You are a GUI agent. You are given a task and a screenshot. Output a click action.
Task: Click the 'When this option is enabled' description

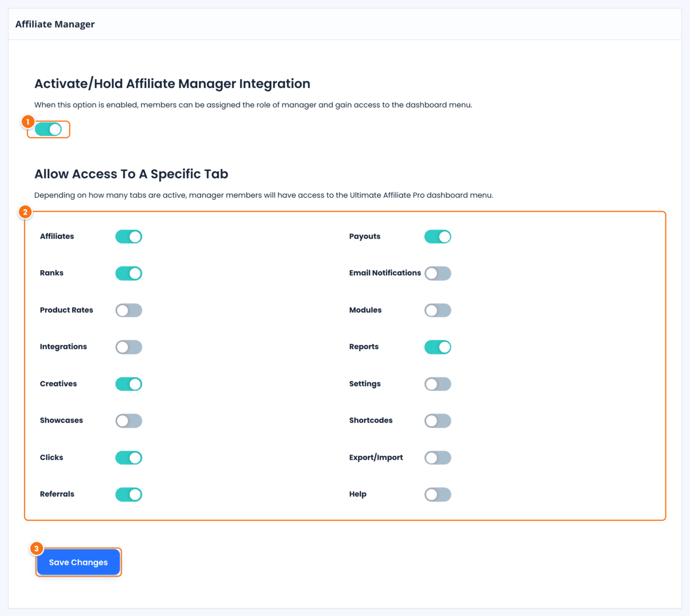(253, 105)
